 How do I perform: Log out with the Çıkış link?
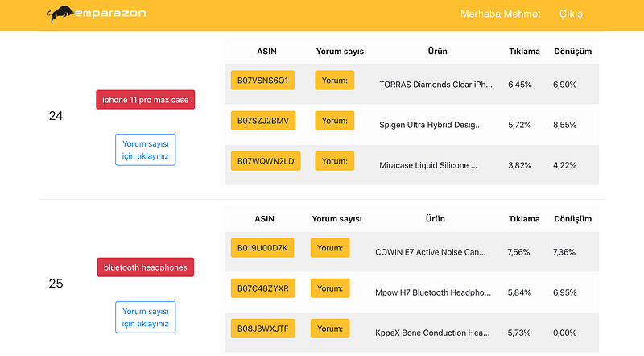(571, 14)
